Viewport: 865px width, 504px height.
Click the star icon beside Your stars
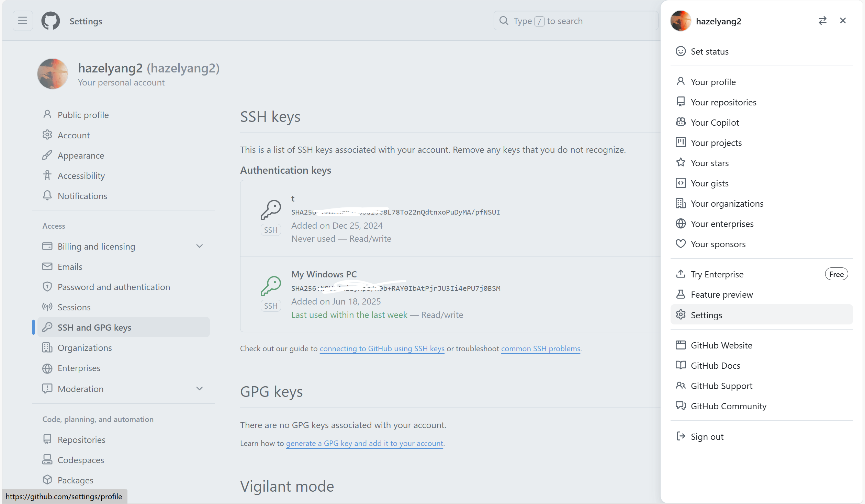tap(681, 162)
